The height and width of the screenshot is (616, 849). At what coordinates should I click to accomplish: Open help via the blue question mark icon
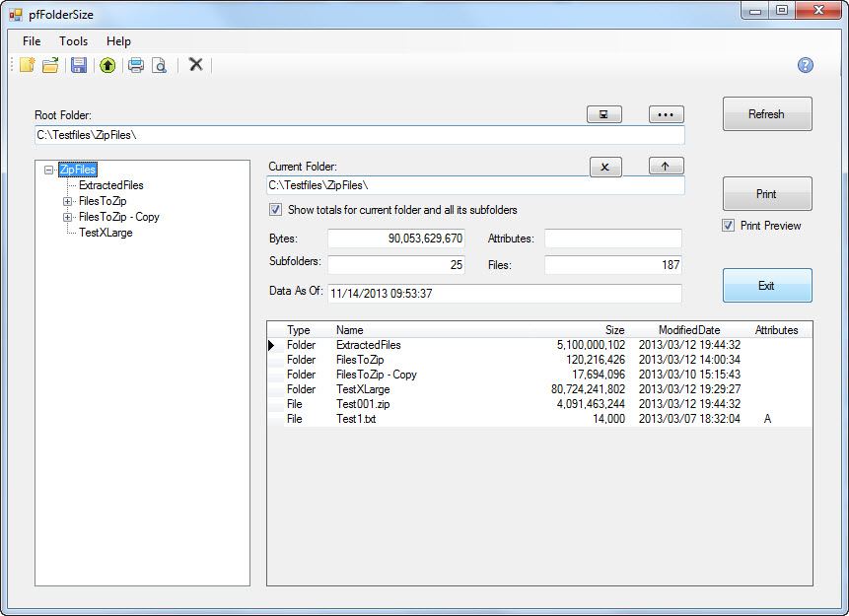click(806, 65)
